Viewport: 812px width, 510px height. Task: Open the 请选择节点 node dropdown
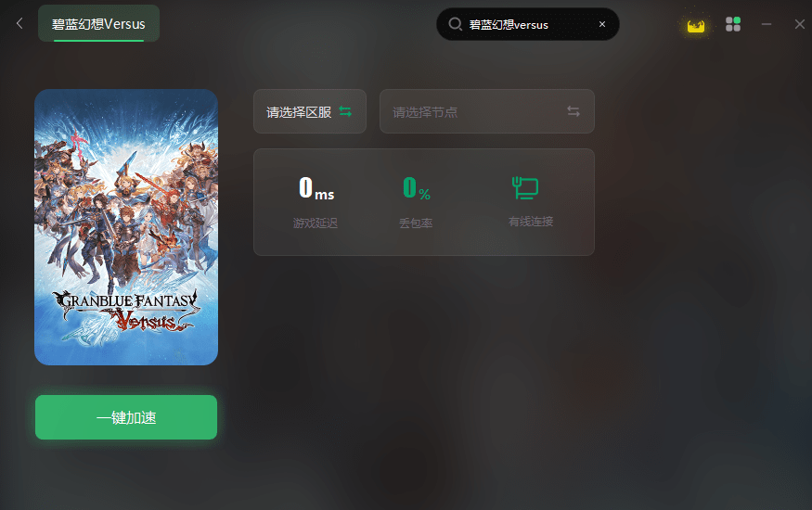click(487, 111)
